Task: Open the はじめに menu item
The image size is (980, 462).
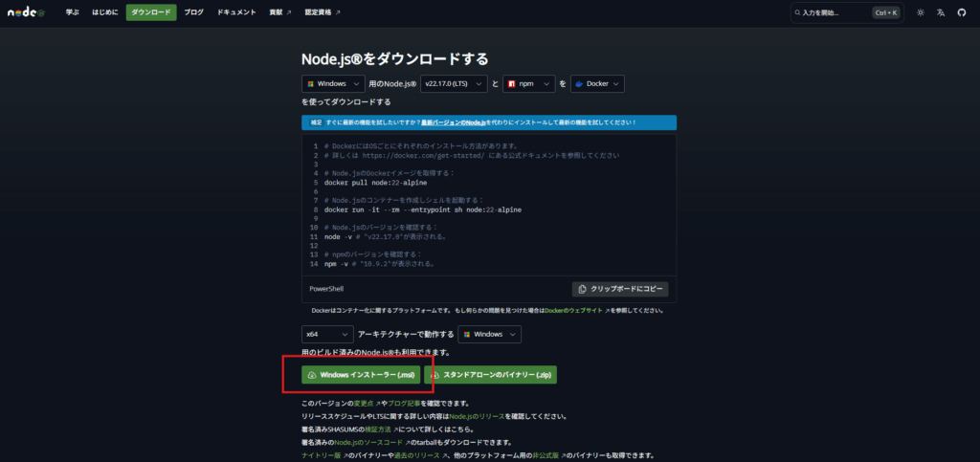Action: (x=104, y=12)
